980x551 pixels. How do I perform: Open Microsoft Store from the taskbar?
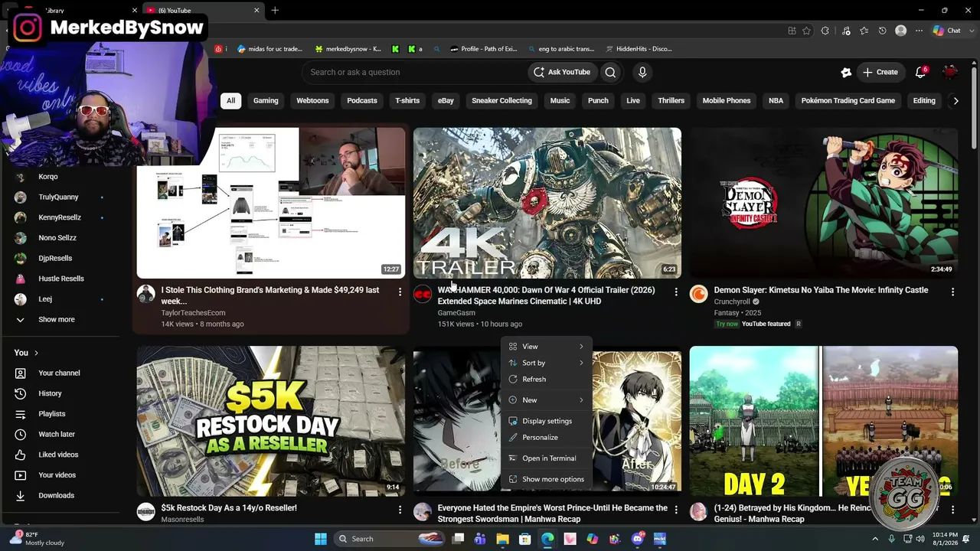[x=525, y=539]
